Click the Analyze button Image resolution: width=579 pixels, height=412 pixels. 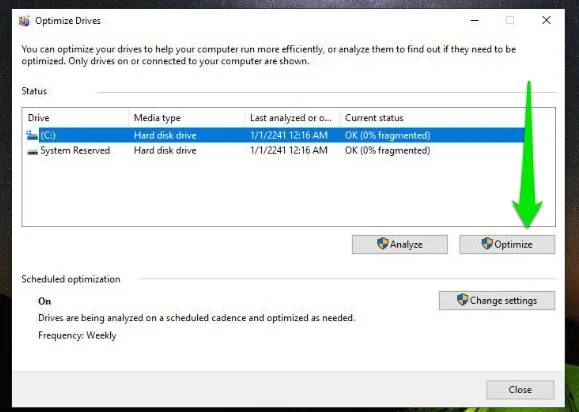tap(400, 244)
